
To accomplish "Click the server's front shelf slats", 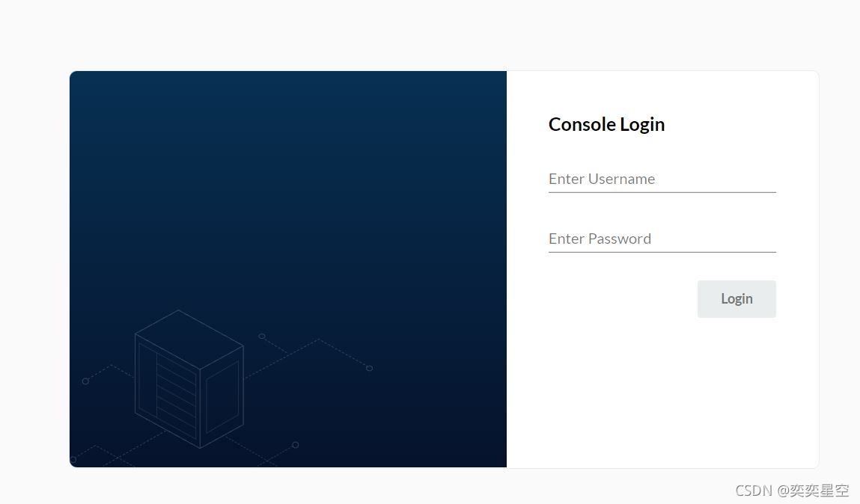I will point(176,396).
